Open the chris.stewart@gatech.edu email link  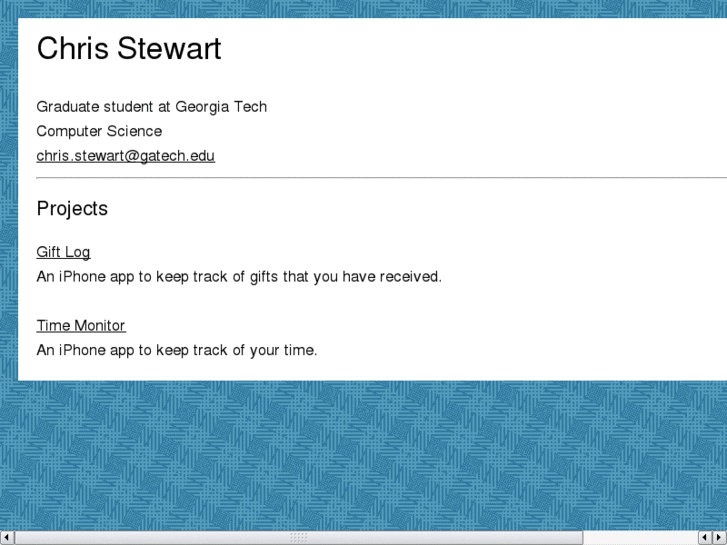[x=125, y=156]
